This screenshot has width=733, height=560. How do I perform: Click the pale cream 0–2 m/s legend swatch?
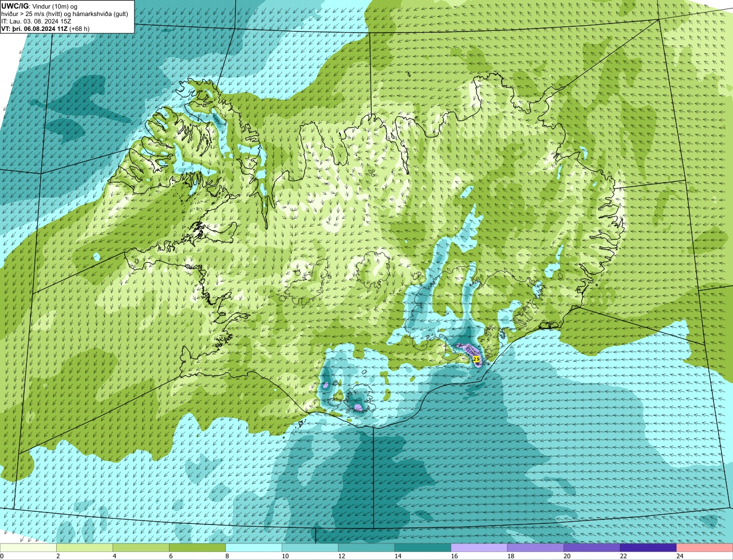point(29,548)
